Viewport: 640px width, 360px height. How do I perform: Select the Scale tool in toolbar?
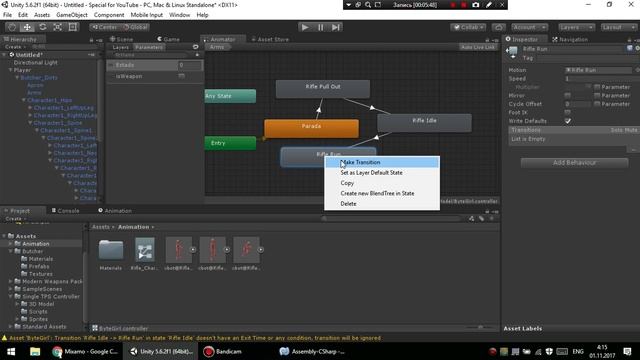(x=58, y=27)
